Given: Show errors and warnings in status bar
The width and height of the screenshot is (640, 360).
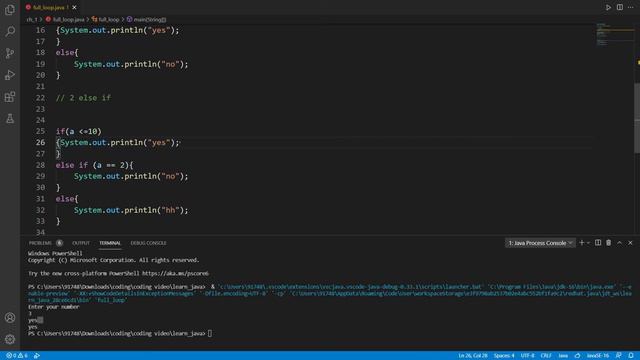Looking at the screenshot, I should click(17, 356).
